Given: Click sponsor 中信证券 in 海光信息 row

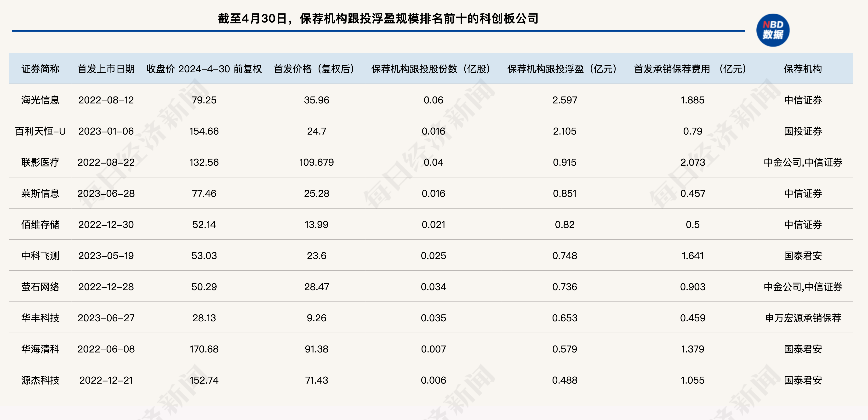Looking at the screenshot, I should (803, 100).
